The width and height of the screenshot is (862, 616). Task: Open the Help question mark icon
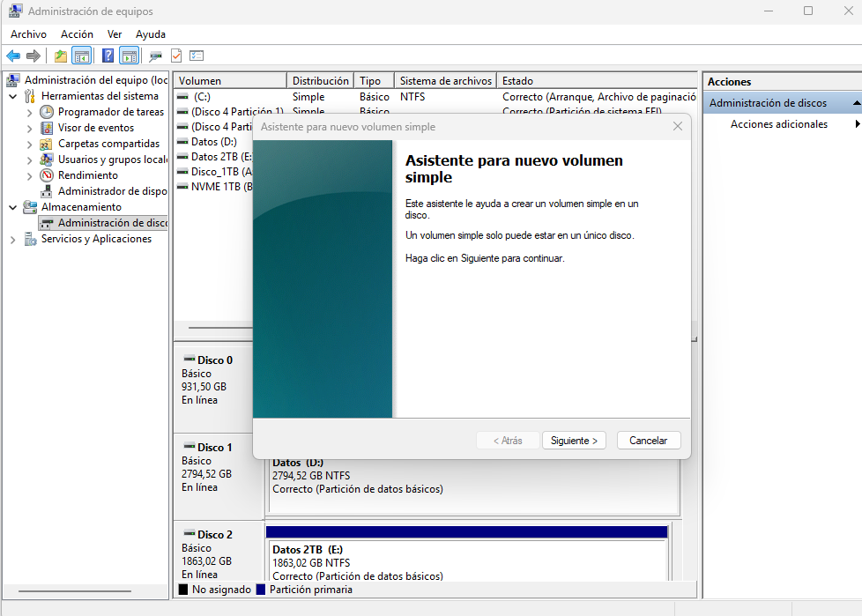coord(108,56)
